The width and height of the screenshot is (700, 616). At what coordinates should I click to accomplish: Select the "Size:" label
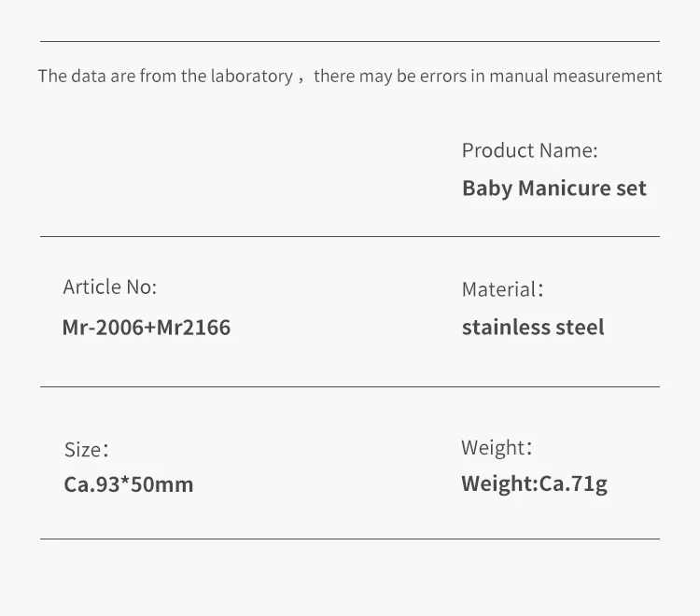tap(86, 450)
